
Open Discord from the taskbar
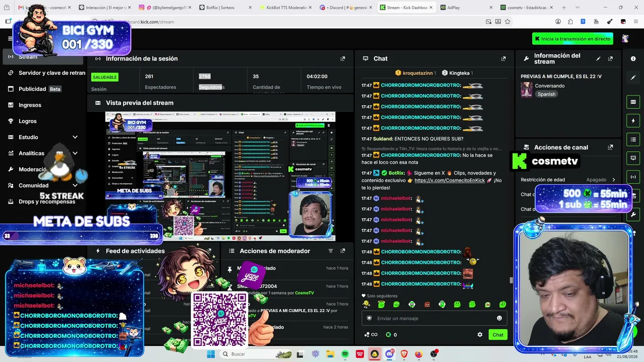pos(389,354)
